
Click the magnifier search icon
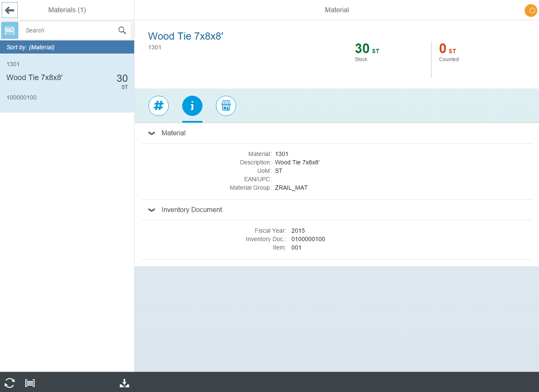122,30
